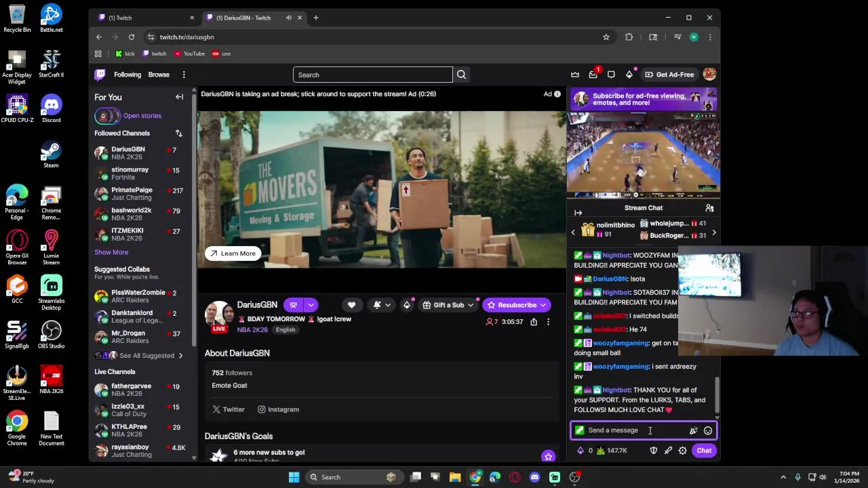The image size is (868, 488).
Task: Toggle the squad stream button beside DariusGBN
Action: click(x=294, y=305)
